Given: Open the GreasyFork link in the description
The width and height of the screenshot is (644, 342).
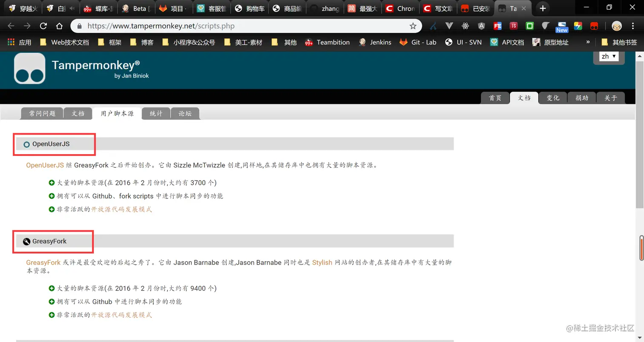Looking at the screenshot, I should click(x=43, y=262).
